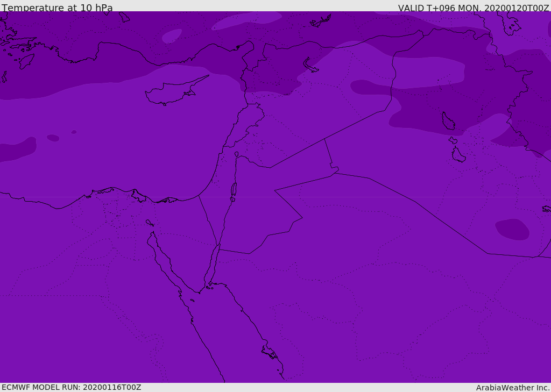Viewport: 551px width, 392px height.
Task: Click the light purple patch over western Turkey
Action: click(x=172, y=36)
